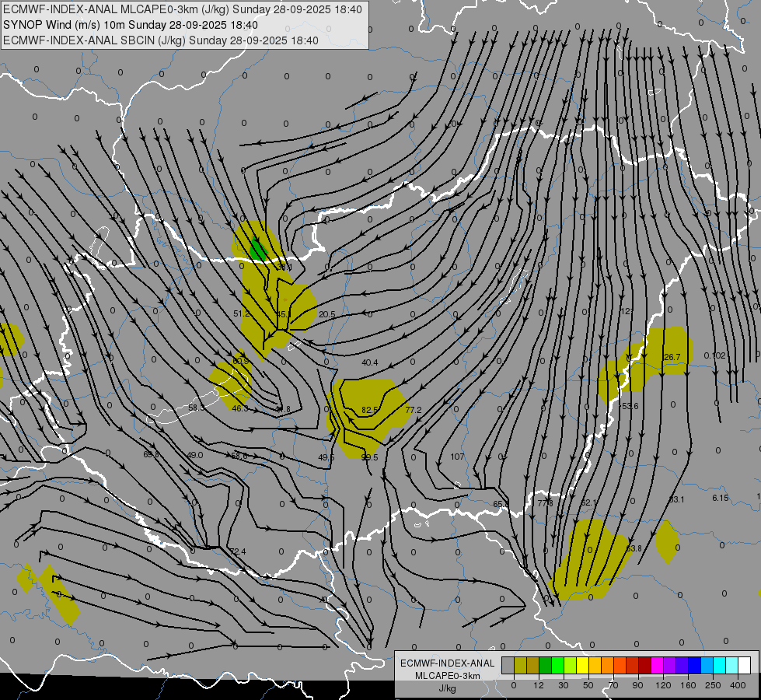This screenshot has width=761, height=700.
Task: Click the 72.4 value label on map
Action: 238,551
